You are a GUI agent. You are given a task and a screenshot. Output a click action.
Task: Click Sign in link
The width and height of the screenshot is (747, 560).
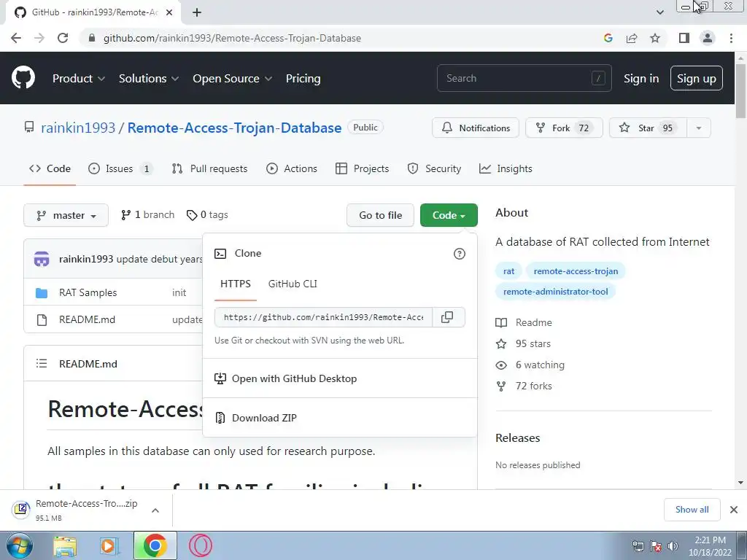pyautogui.click(x=641, y=79)
